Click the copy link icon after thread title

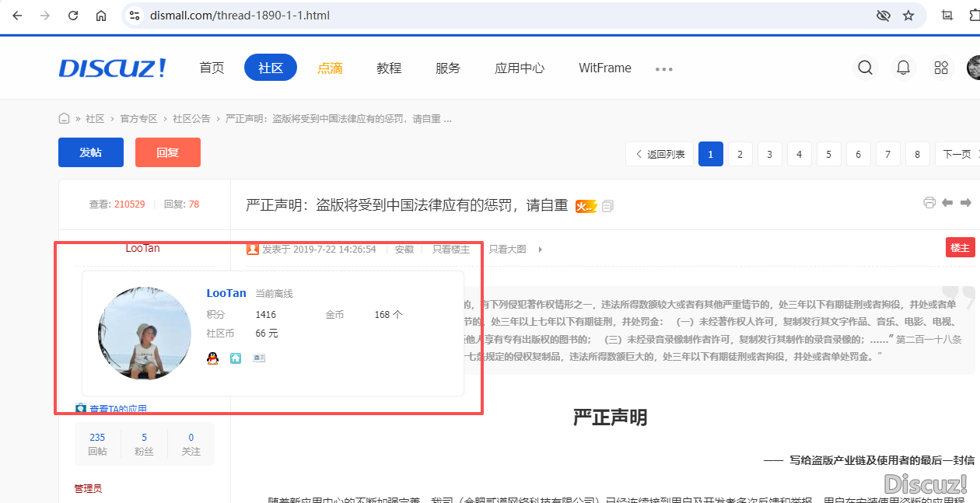click(607, 206)
